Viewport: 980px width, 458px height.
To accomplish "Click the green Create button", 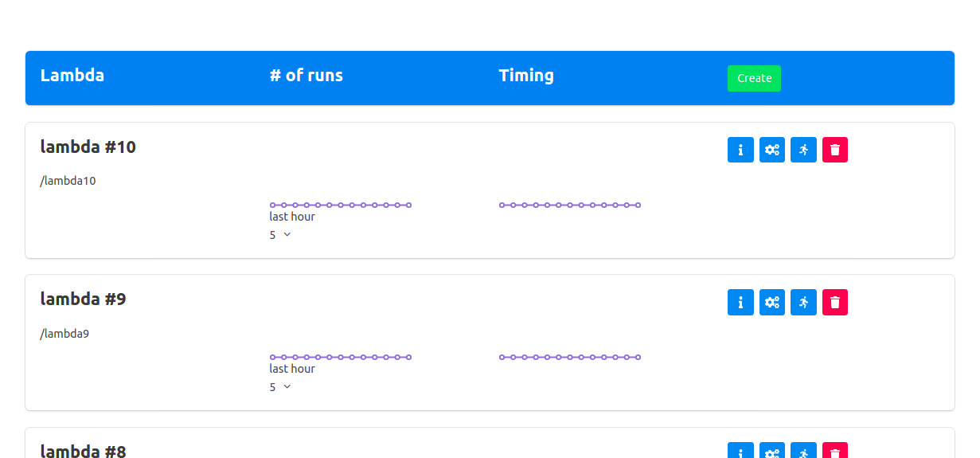I will [754, 78].
